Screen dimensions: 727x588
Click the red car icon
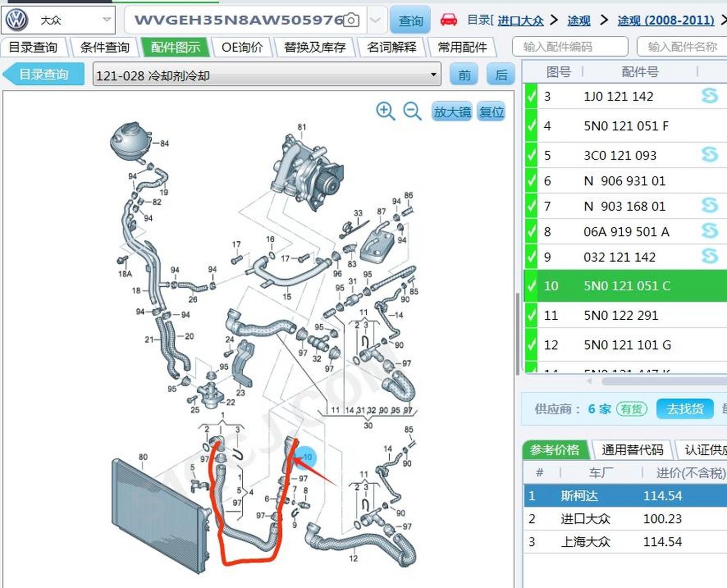coord(449,20)
